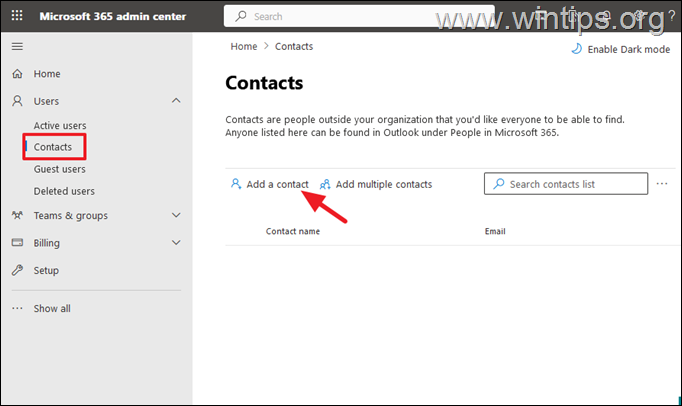Click Add a contact
The width and height of the screenshot is (682, 406).
point(270,184)
